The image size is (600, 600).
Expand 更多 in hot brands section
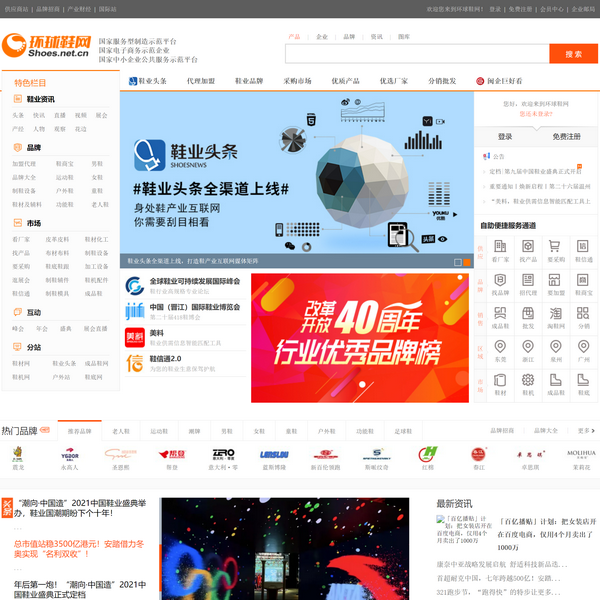click(584, 431)
